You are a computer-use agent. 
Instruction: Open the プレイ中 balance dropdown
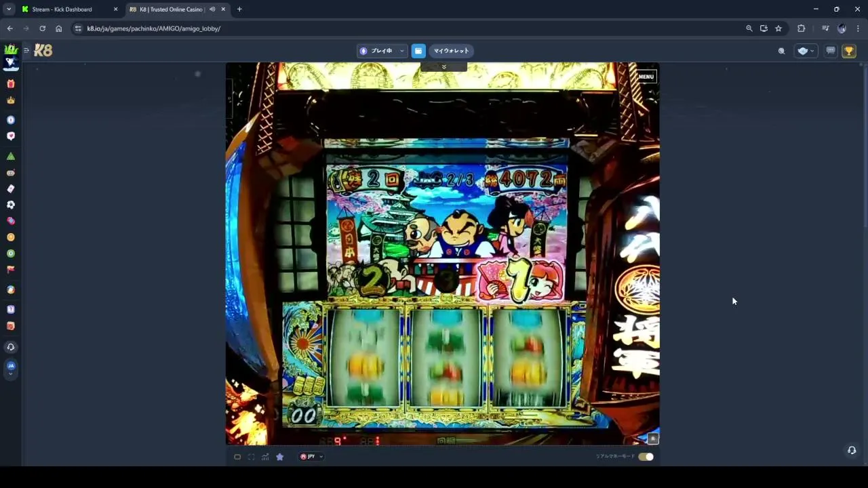(382, 51)
